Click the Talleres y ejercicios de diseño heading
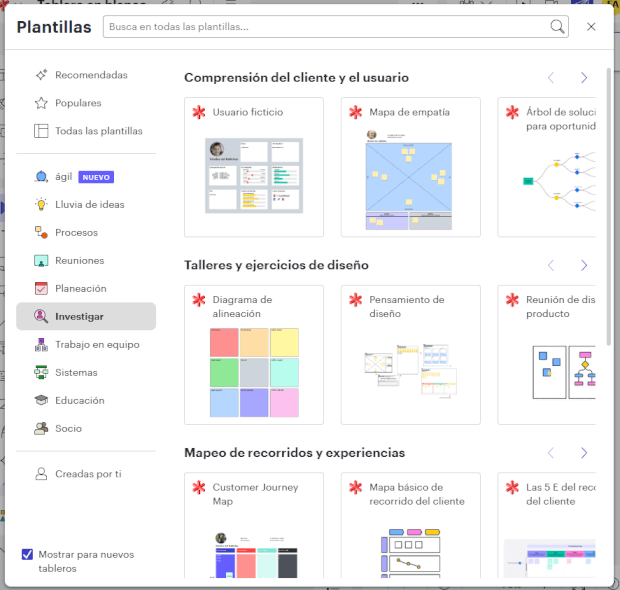Viewport: 620px width, 590px height. pos(276,265)
